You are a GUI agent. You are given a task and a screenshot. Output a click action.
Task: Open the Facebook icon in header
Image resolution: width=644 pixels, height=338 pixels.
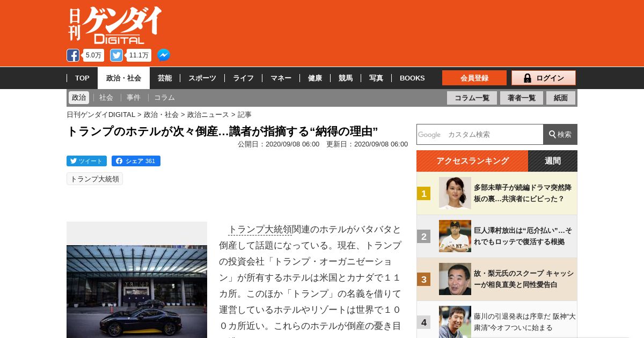pyautogui.click(x=73, y=55)
